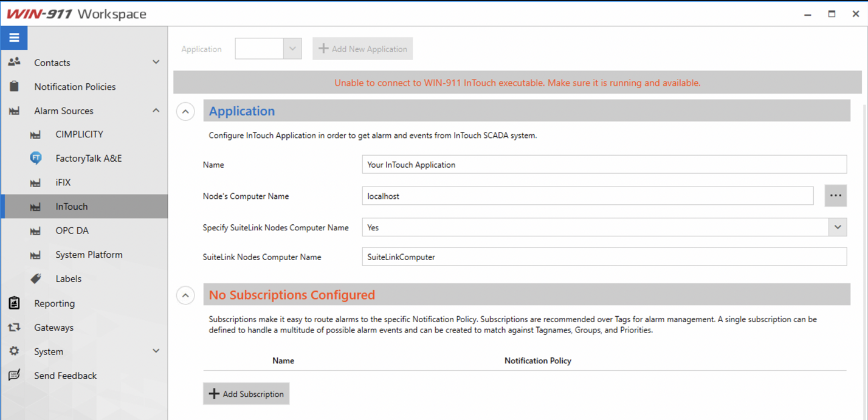868x420 pixels.
Task: Select System Platform alarm source
Action: 84,255
